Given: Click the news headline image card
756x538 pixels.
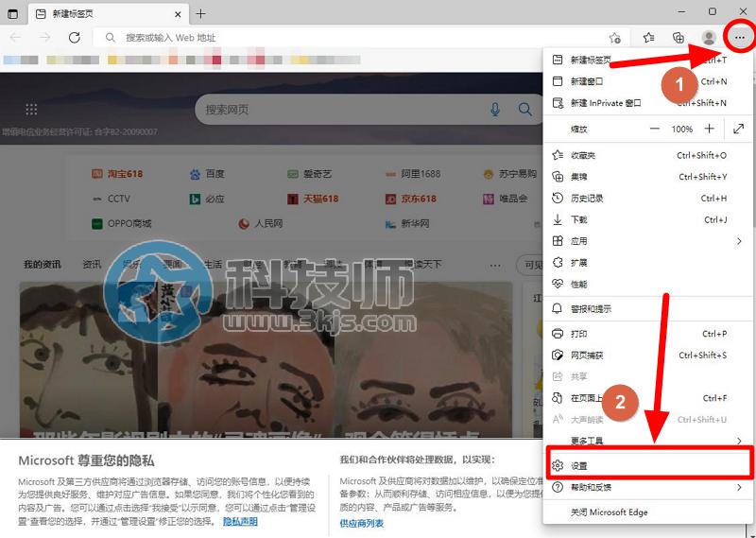Looking at the screenshot, I should click(x=266, y=360).
